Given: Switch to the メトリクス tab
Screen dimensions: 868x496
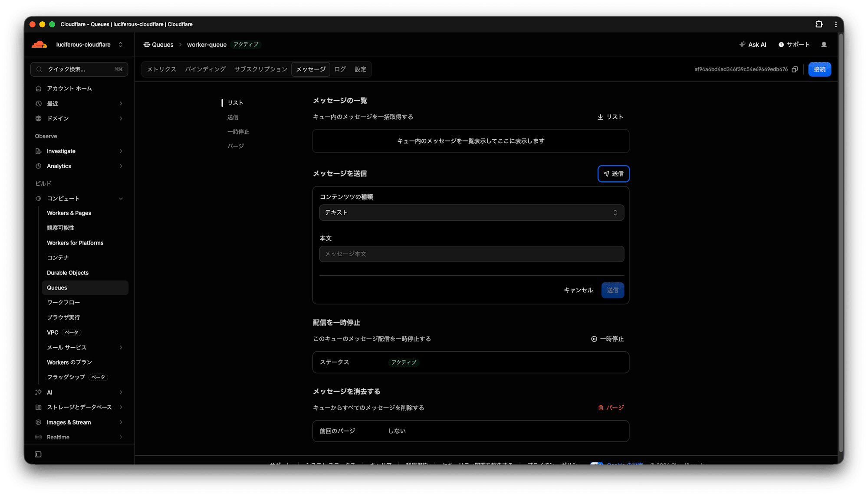Looking at the screenshot, I should click(x=161, y=69).
